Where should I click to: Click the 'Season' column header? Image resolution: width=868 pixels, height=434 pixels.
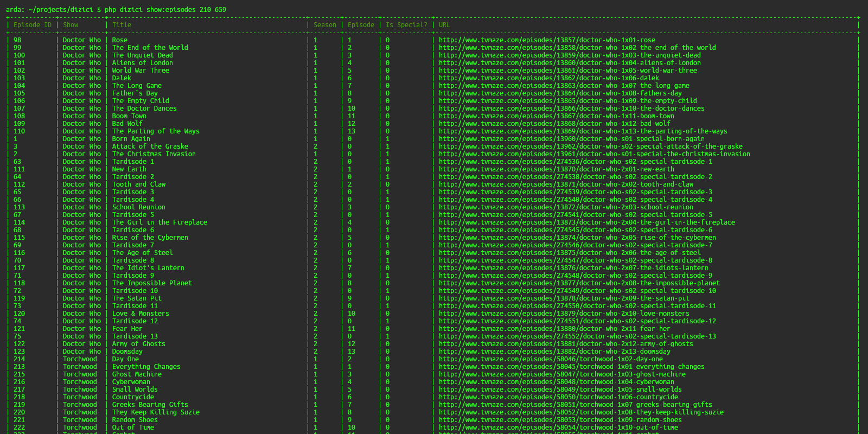(325, 25)
